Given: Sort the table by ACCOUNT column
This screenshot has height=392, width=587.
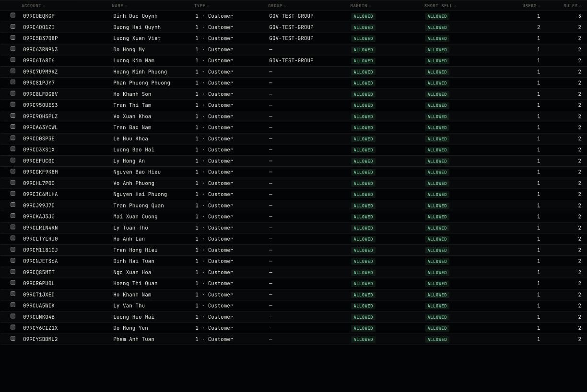Looking at the screenshot, I should point(33,6).
